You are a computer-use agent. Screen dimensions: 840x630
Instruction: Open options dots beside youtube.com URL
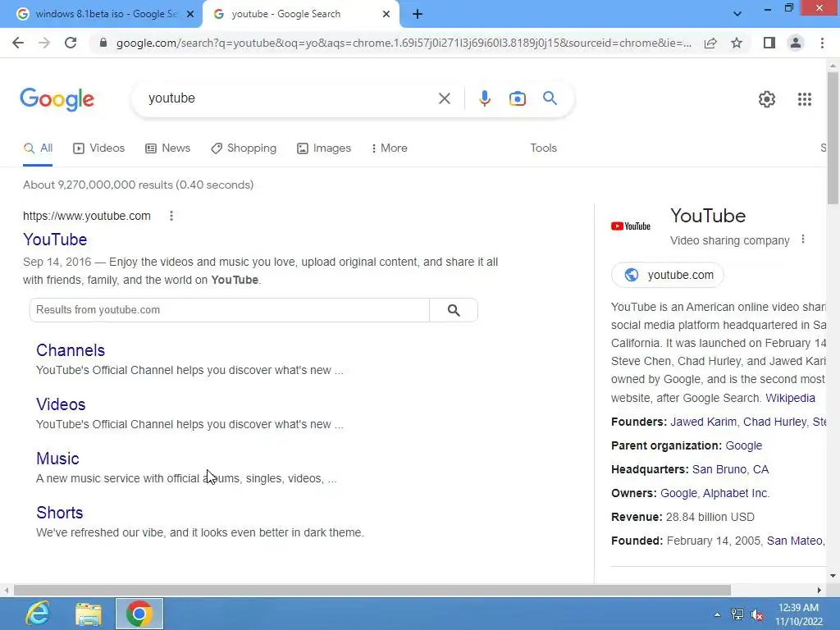[x=171, y=216]
